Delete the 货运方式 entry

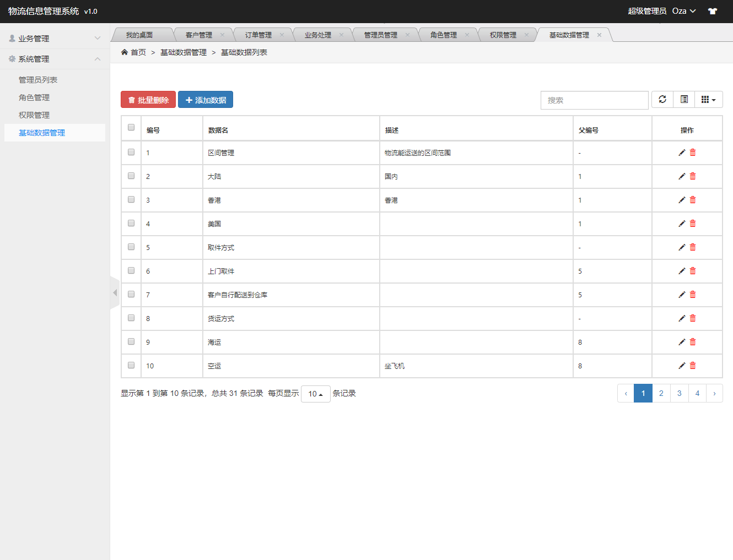[693, 318]
